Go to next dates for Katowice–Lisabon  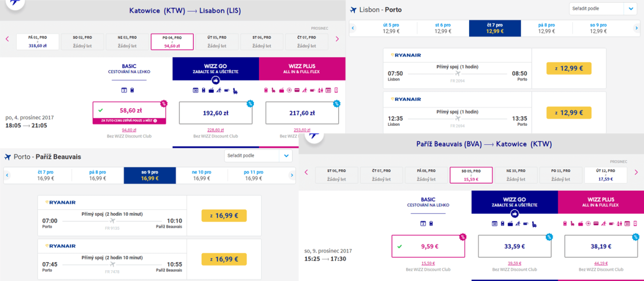[x=337, y=39]
